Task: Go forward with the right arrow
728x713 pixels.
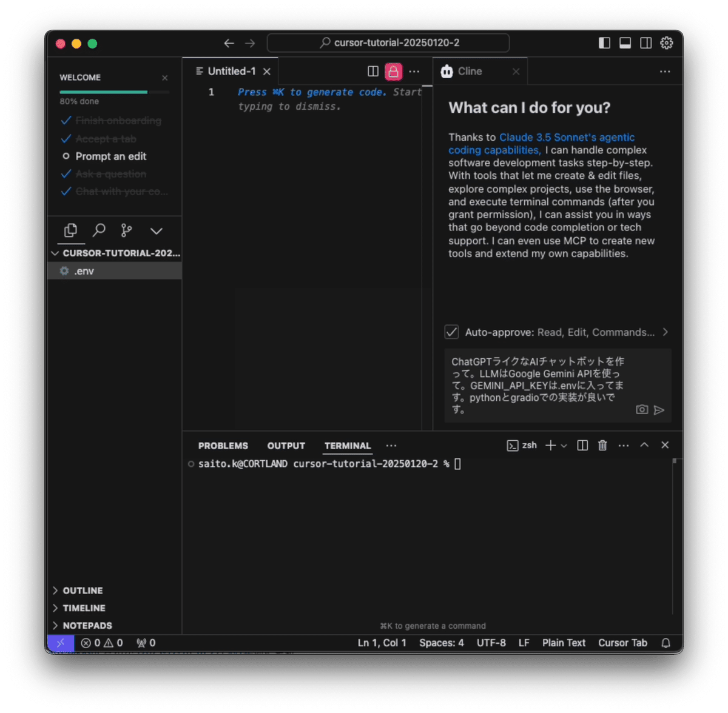Action: [250, 43]
